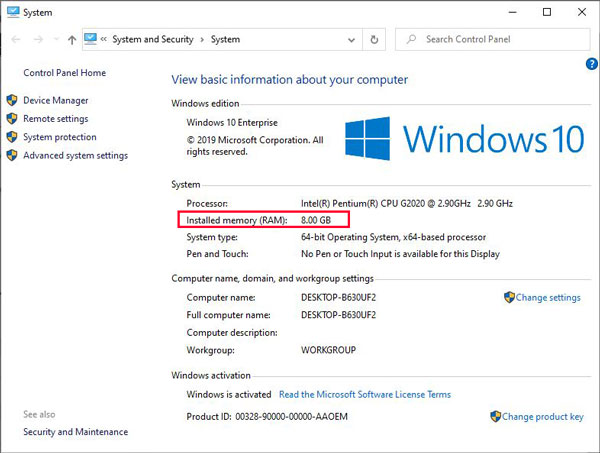Refresh the System page
The image size is (600, 453).
click(x=374, y=39)
